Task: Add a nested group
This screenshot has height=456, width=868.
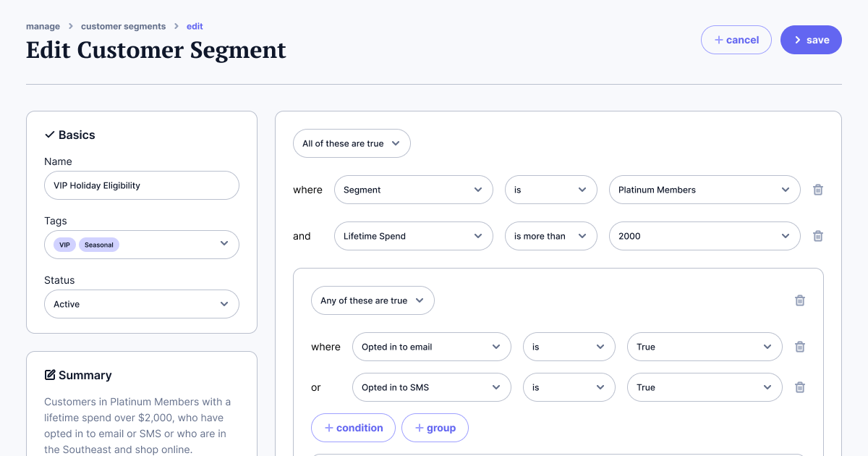Action: pos(435,428)
